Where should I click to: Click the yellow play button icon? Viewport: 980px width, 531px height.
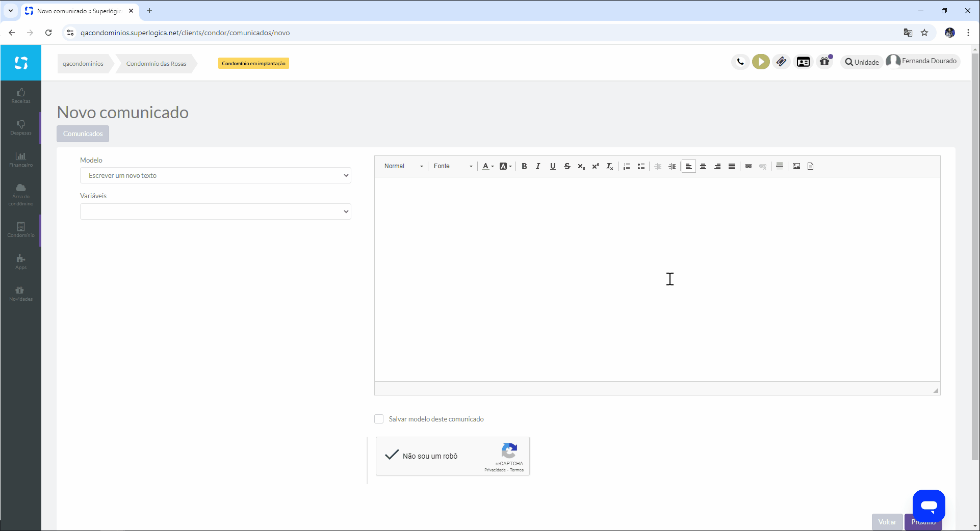pyautogui.click(x=761, y=62)
